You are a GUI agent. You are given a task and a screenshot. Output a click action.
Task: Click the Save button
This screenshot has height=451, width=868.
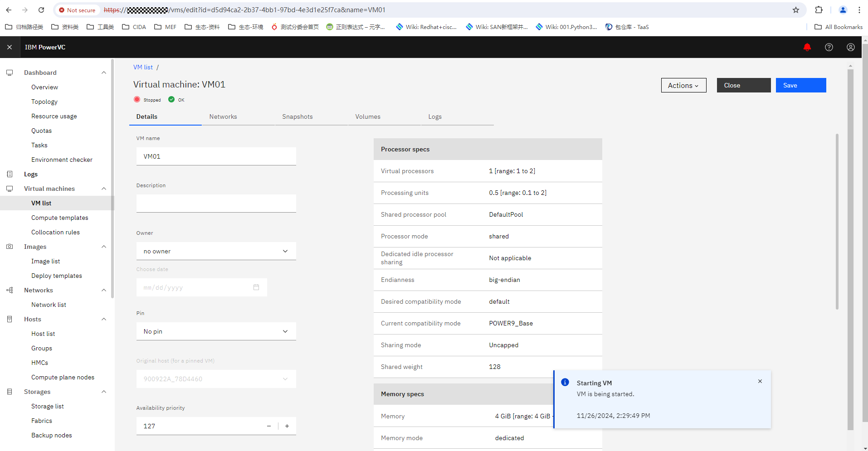[x=801, y=85]
